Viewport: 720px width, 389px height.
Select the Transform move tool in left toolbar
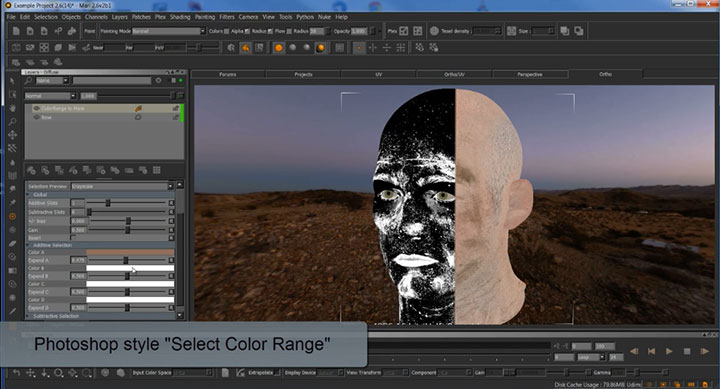point(12,135)
